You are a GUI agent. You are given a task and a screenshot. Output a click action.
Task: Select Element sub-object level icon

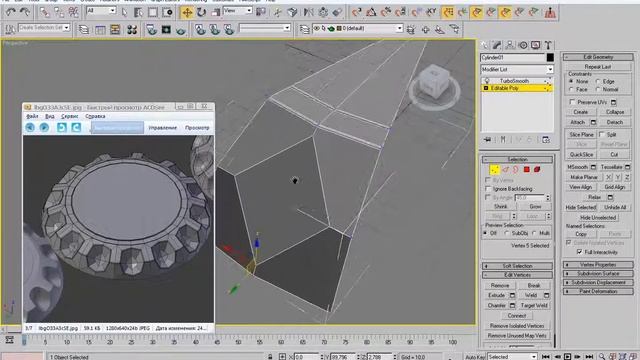[537, 169]
